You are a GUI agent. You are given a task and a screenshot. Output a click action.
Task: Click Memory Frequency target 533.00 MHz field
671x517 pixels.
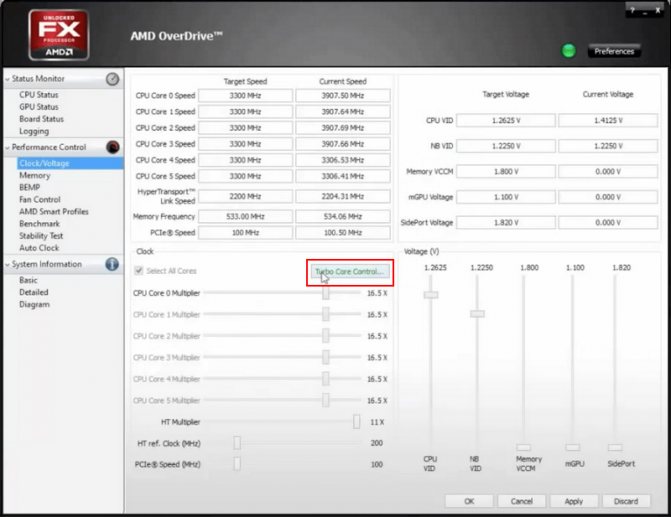pos(245,217)
